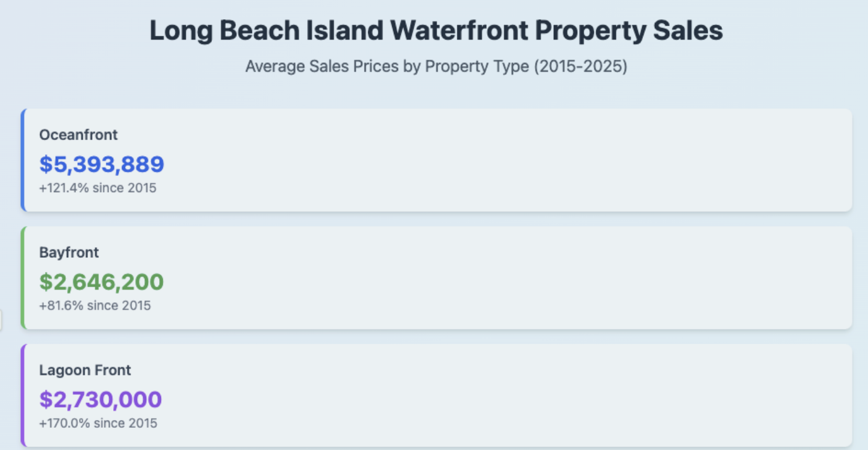The image size is (868, 450).
Task: Click the Bayfront card label
Action: pos(69,253)
